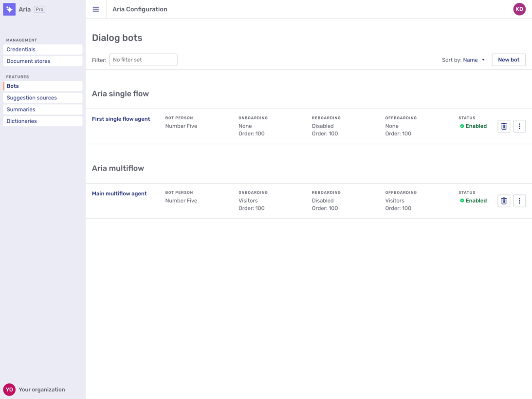The width and height of the screenshot is (532, 399).
Task: Open the hamburger navigation menu
Action: (95, 9)
